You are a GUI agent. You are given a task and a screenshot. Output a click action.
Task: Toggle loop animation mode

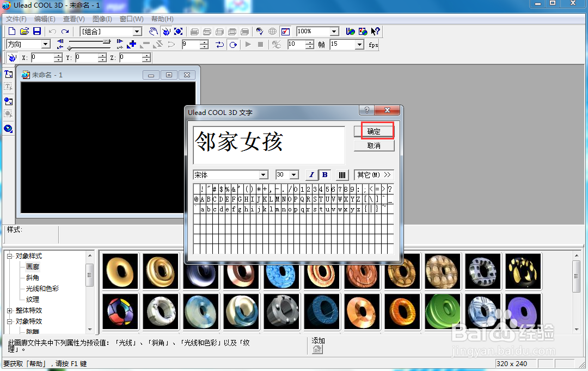tap(233, 45)
